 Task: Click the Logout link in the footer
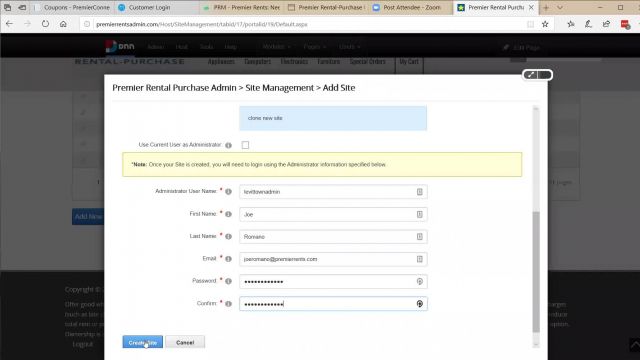tap(83, 344)
